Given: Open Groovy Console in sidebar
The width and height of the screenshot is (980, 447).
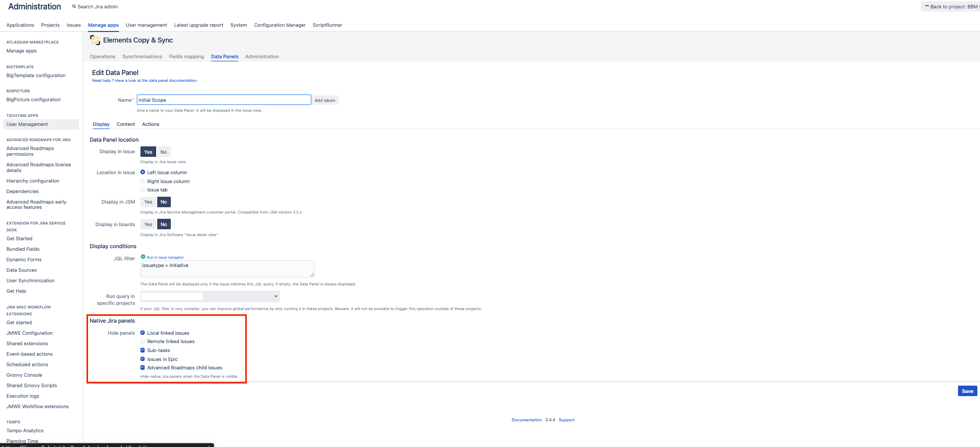Looking at the screenshot, I should [24, 375].
